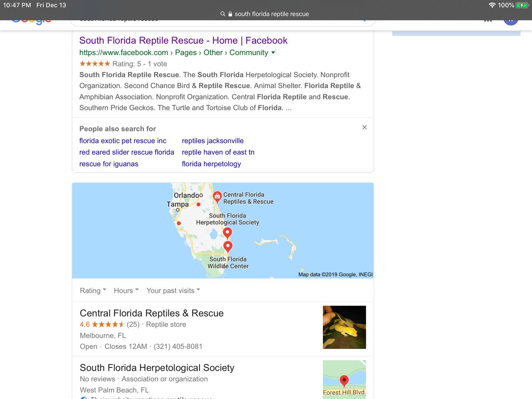Click the South Florida Wildlife Center map pin
Viewport: 532px width, 399px height.
tap(228, 246)
